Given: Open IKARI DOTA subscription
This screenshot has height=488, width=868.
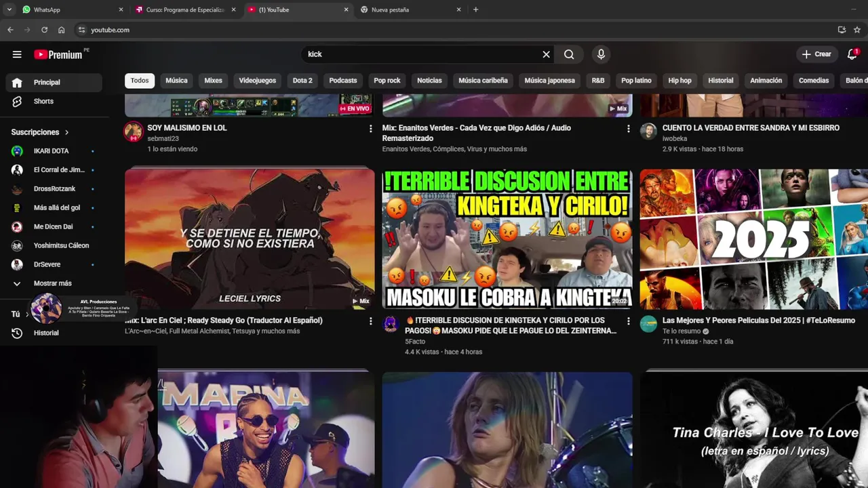Looking at the screenshot, I should [x=54, y=151].
